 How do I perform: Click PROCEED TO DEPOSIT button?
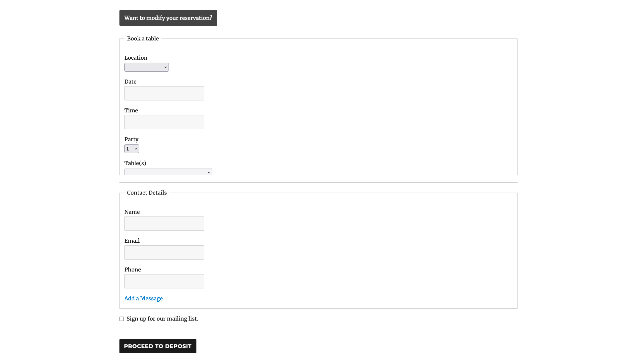[x=158, y=346]
